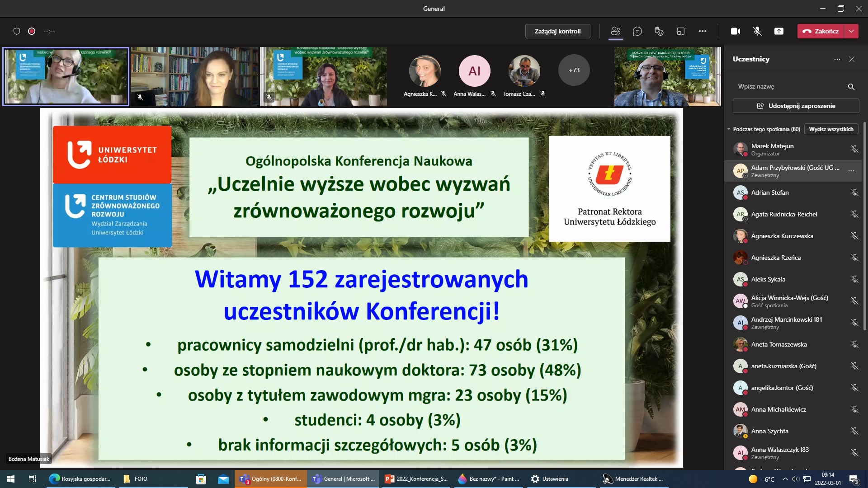Click the search magnifier in Uczestnicy panel

coord(851,86)
